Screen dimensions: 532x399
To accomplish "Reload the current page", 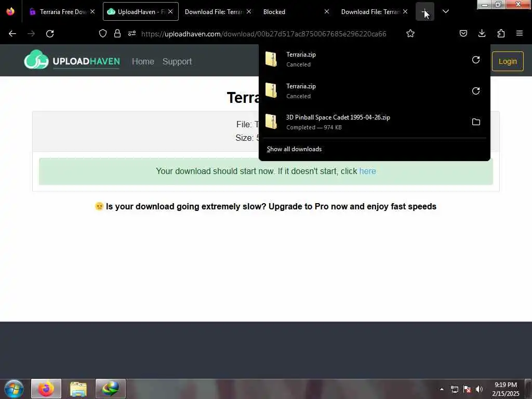I will 50,34.
